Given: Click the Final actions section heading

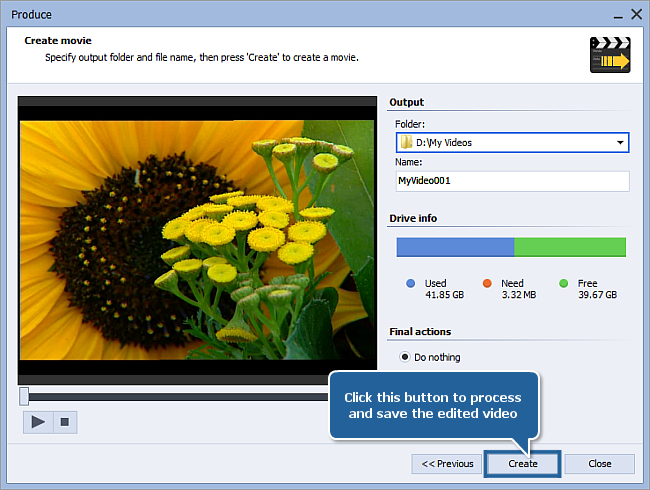Looking at the screenshot, I should (x=420, y=332).
